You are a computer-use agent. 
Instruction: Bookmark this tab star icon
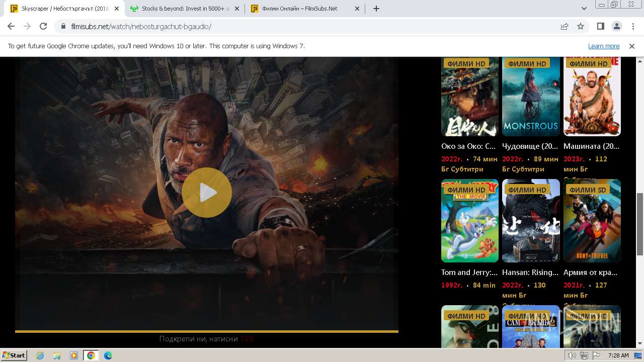[581, 26]
